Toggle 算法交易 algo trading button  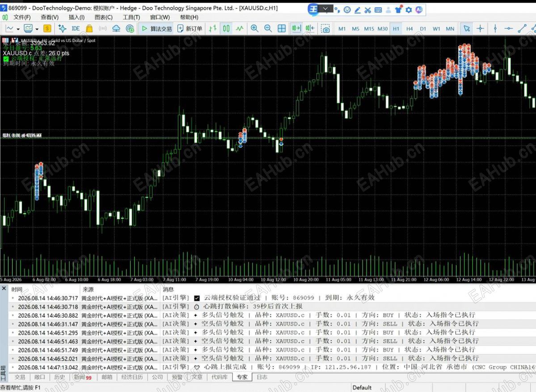coord(157,29)
